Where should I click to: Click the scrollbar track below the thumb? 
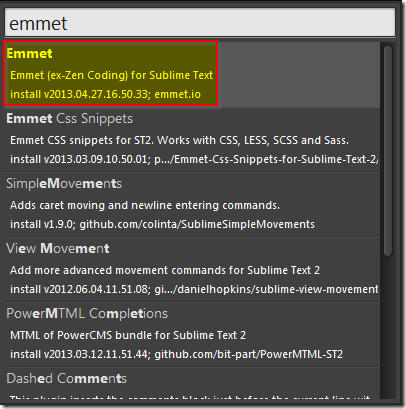388,327
